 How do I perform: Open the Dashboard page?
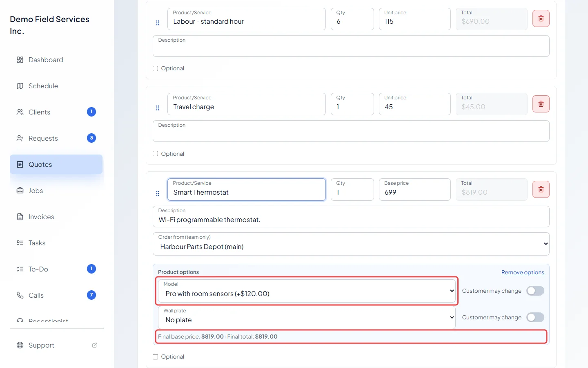point(56,60)
